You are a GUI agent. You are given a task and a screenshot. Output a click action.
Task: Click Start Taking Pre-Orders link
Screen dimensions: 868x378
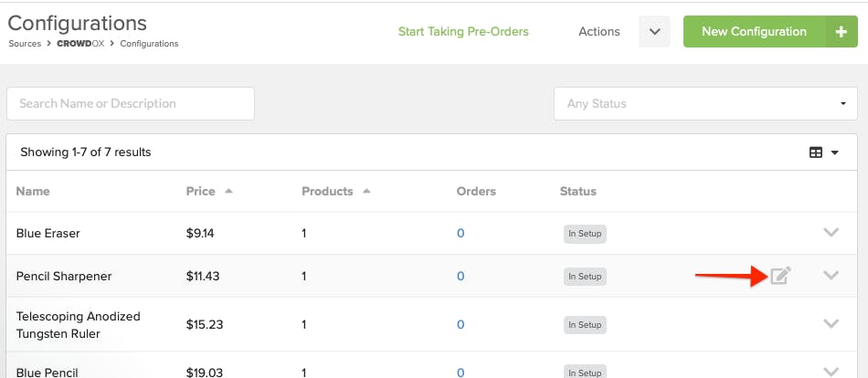coord(463,32)
